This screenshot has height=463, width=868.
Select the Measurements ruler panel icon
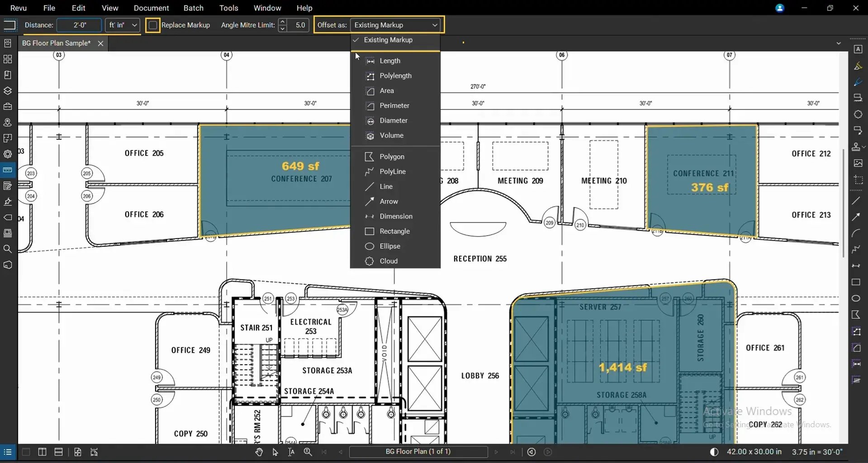click(x=7, y=170)
